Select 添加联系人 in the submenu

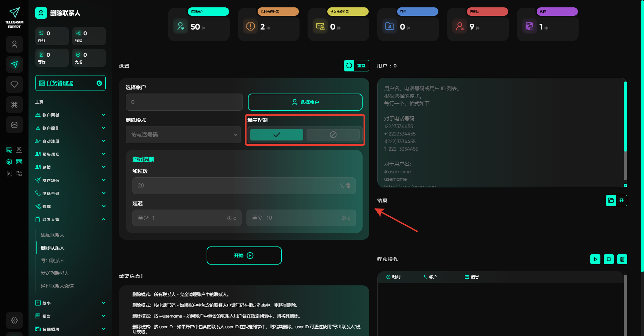(x=53, y=235)
